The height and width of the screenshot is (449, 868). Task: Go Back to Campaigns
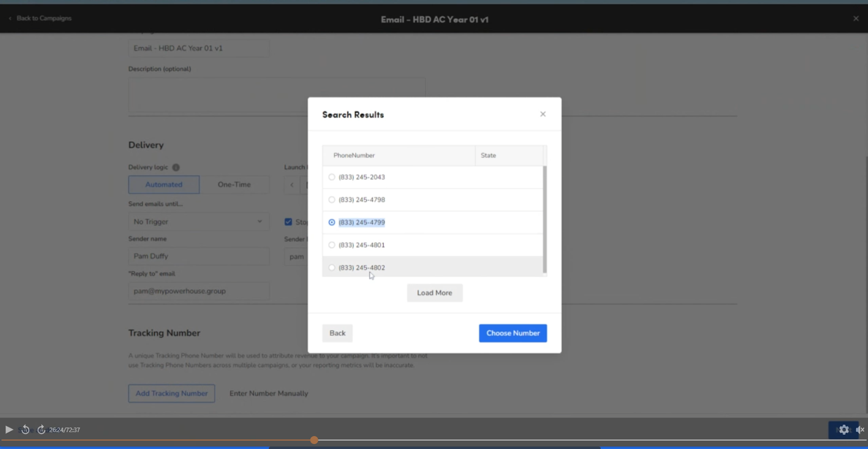pyautogui.click(x=41, y=18)
